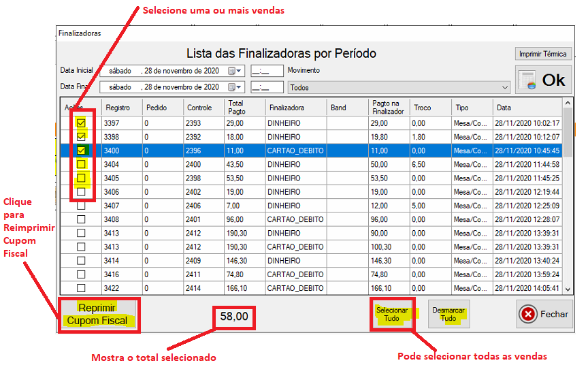
Task: Expand the Movimento dropdown showing Todos
Action: [505, 88]
